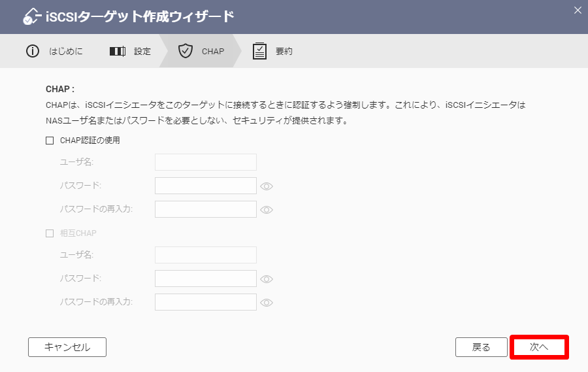Image resolution: width=588 pixels, height=372 pixels.
Task: Close the wizard with the X button
Action: click(578, 10)
